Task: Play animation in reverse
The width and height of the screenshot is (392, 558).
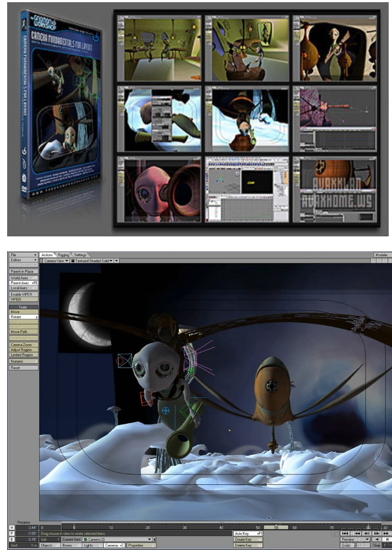Action: pyautogui.click(x=377, y=539)
